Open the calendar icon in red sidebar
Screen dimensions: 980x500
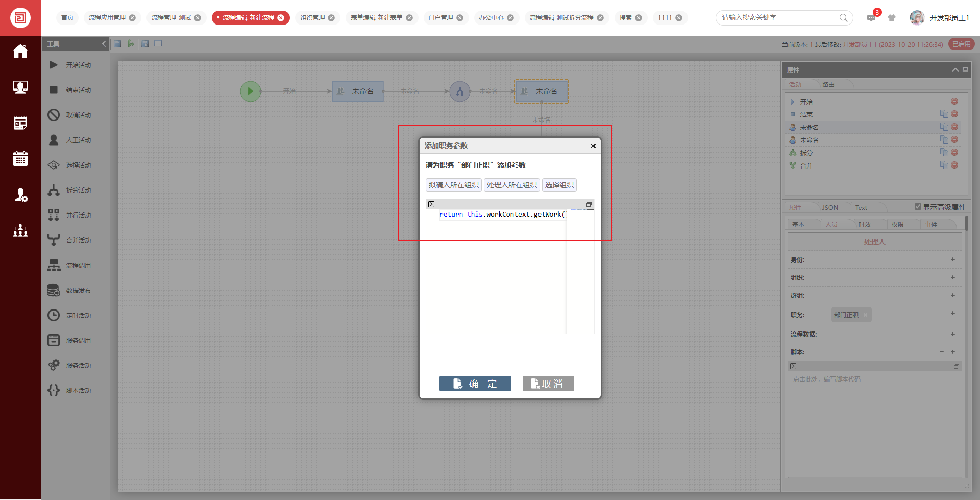tap(20, 159)
